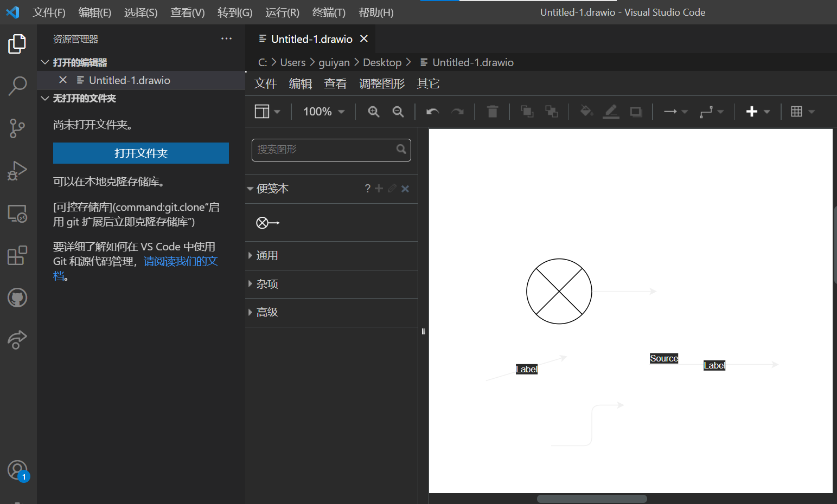This screenshot has width=837, height=504.
Task: Open the 终端(T) menu in the menu bar
Action: pos(328,12)
